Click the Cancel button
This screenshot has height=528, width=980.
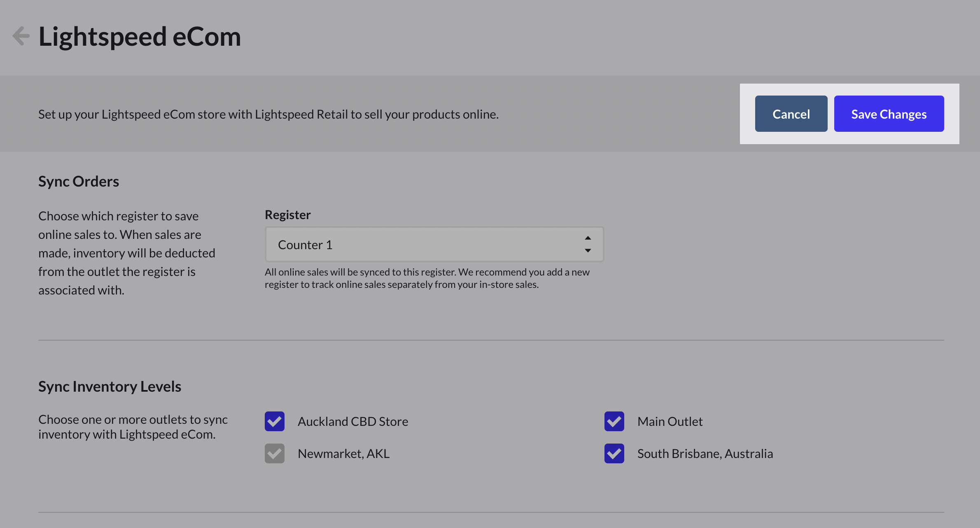791,114
